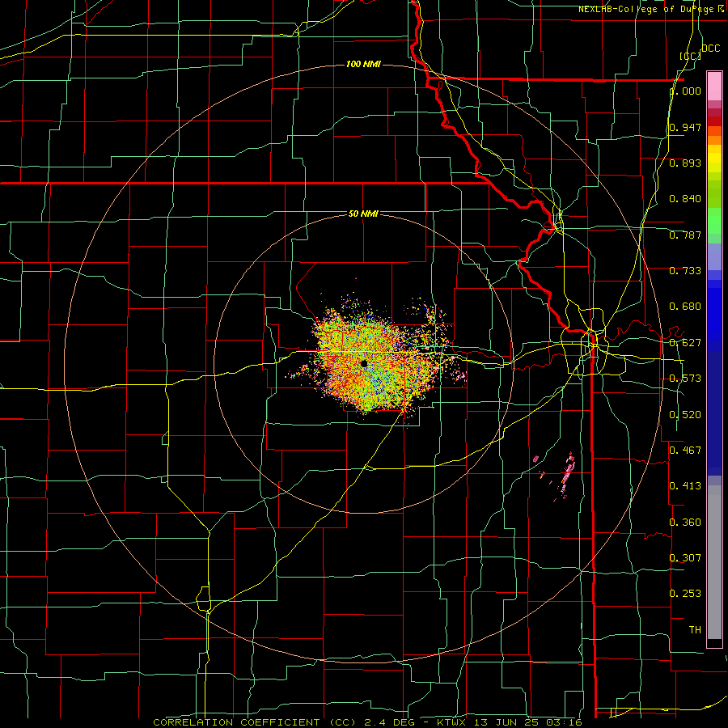The height and width of the screenshot is (728, 728).
Task: Click the [CC] units label
Action: coord(691,56)
